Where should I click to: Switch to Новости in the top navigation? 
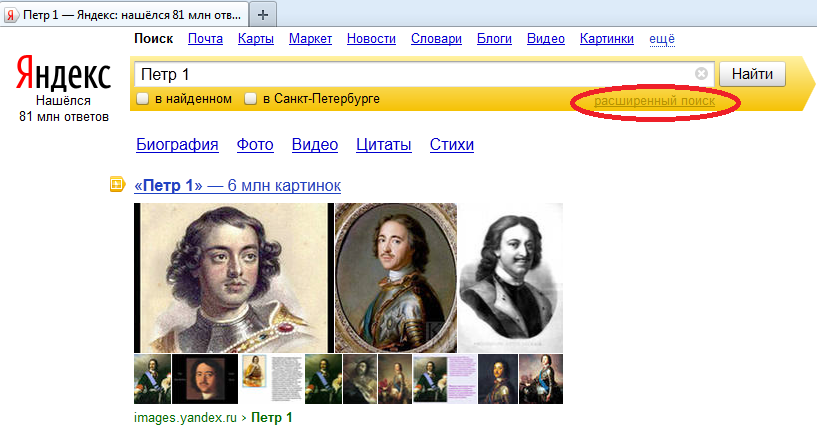point(372,39)
